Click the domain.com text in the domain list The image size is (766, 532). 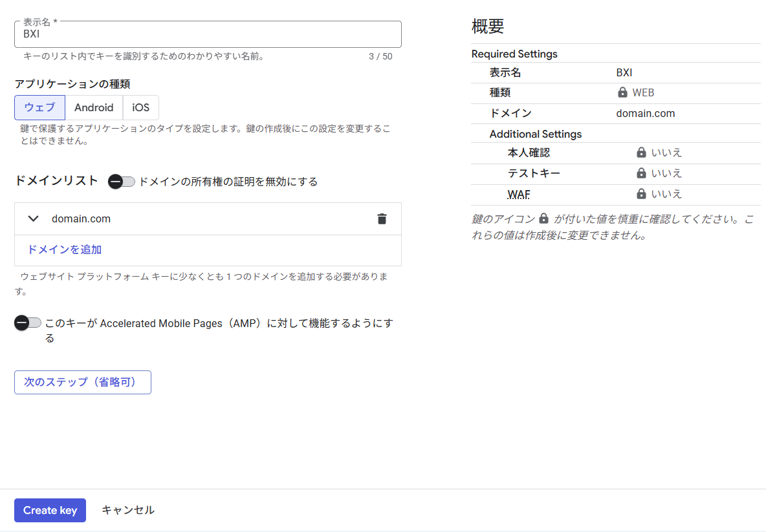tap(81, 218)
